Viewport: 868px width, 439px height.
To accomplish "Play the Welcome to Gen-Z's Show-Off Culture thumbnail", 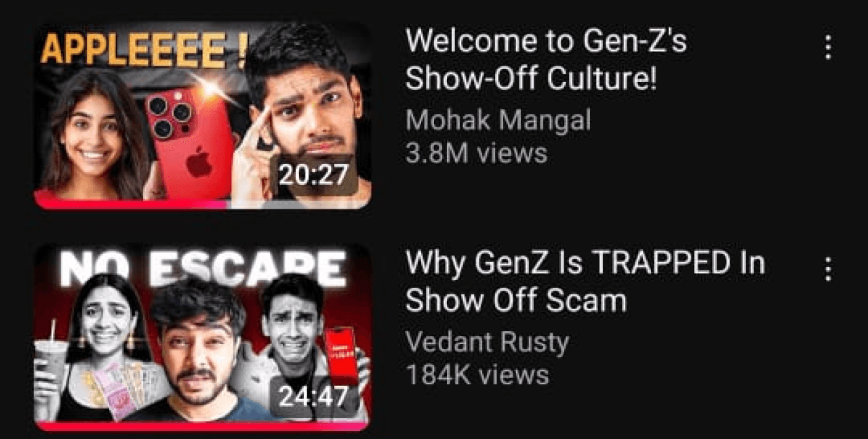I will pyautogui.click(x=203, y=116).
